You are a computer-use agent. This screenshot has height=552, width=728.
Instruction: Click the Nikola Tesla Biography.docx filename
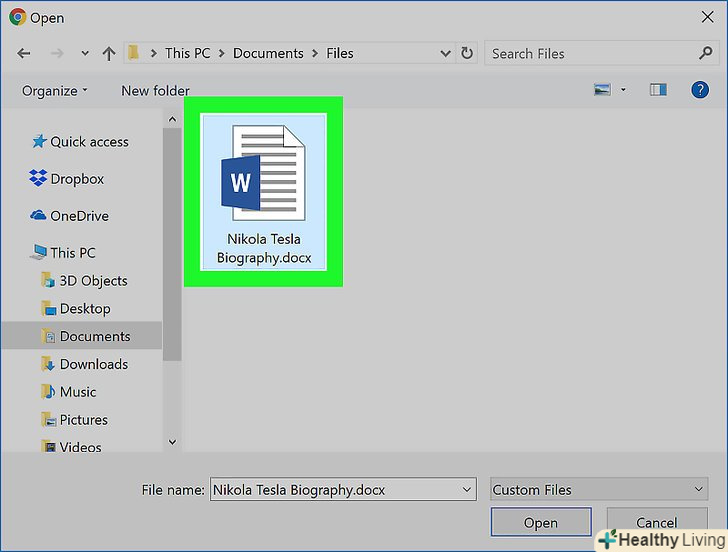tap(264, 248)
